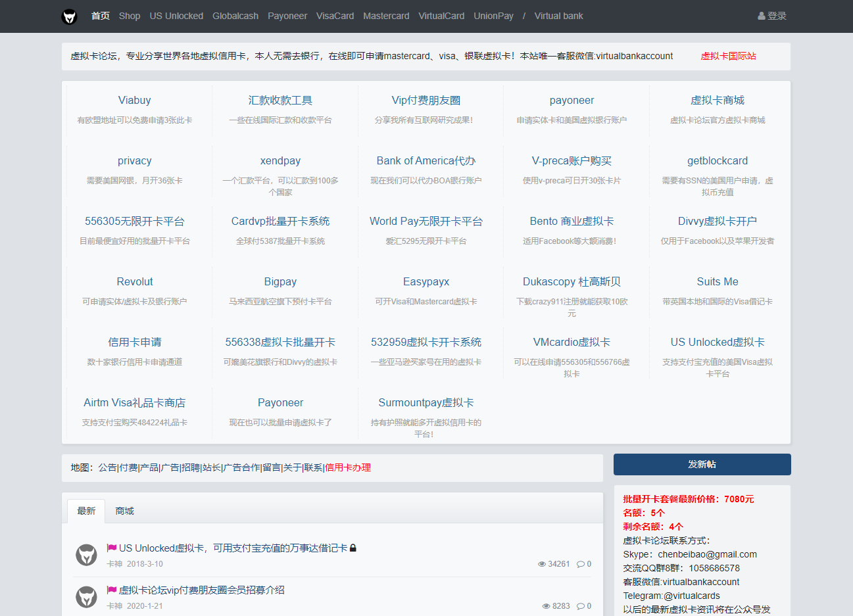This screenshot has height=616, width=853.
Task: Open the xendpay link
Action: click(x=280, y=160)
